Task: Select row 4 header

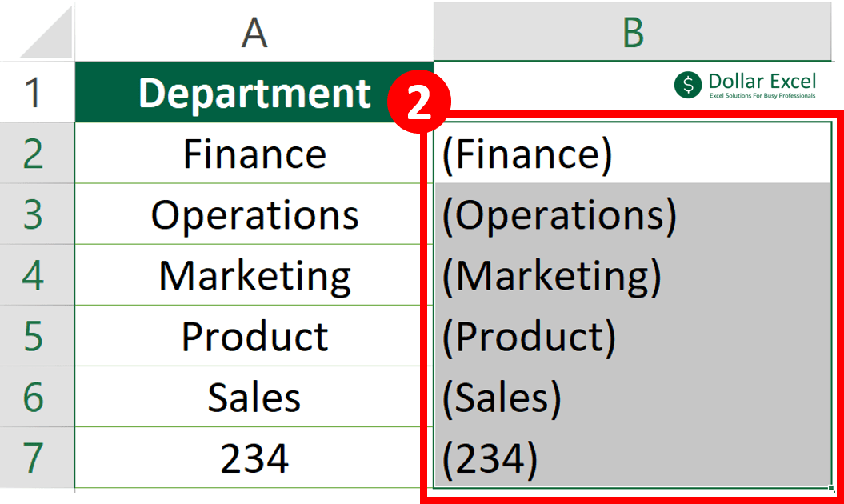Action: pyautogui.click(x=36, y=274)
